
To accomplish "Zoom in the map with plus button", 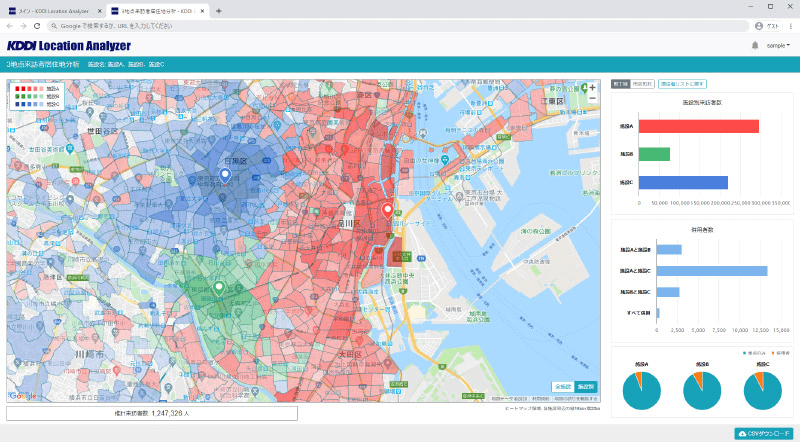I will (x=592, y=88).
